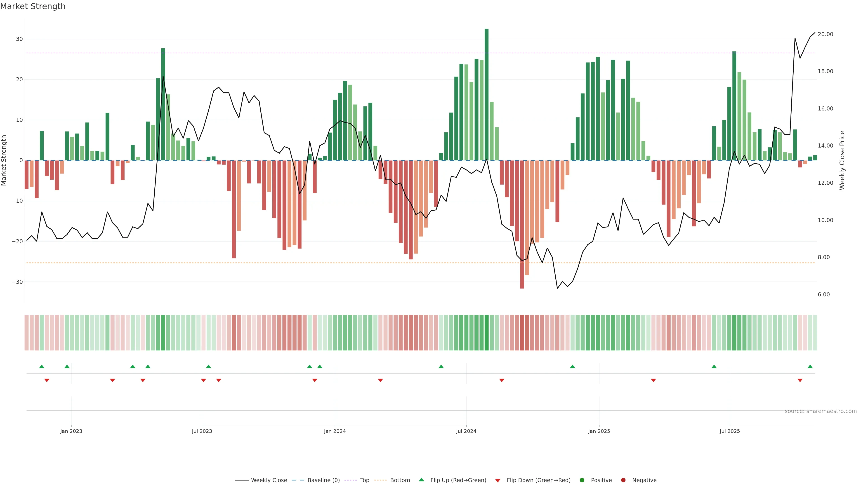
Task: Click the Market Strength chart title
Action: coord(33,6)
